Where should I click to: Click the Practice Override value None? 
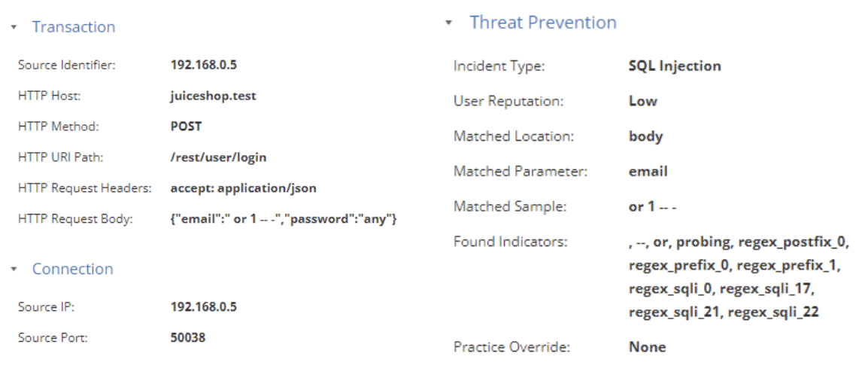(x=648, y=347)
